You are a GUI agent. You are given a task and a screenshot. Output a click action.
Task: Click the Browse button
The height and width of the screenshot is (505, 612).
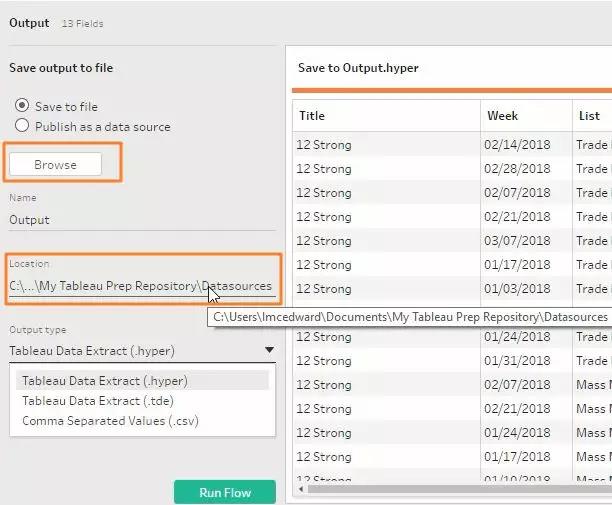pos(55,164)
